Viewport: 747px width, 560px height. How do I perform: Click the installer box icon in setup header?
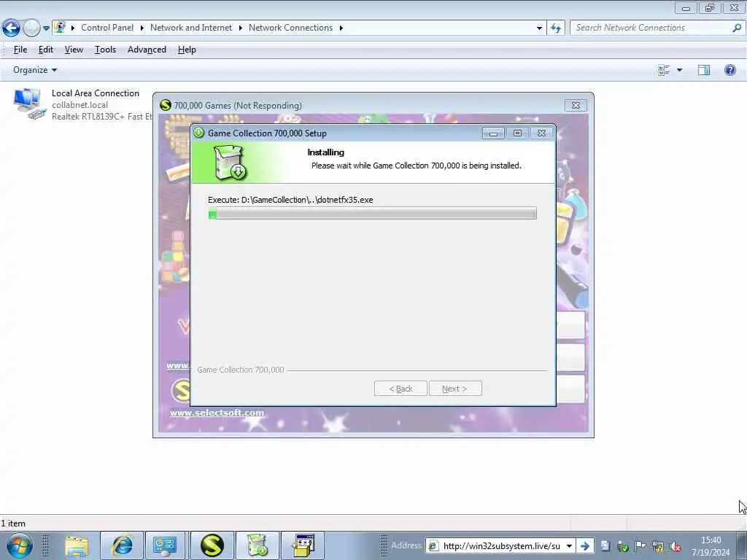(230, 163)
